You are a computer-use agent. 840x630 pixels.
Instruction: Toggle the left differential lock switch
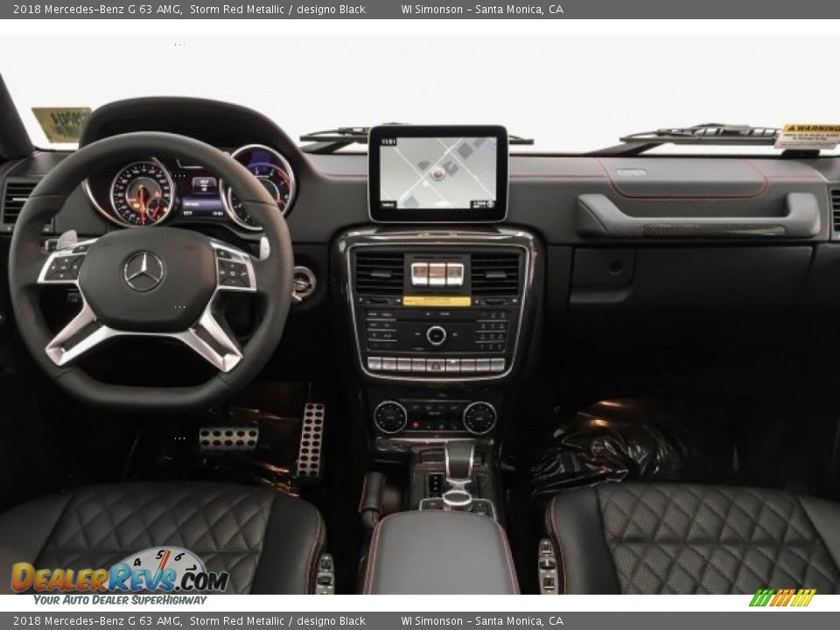(x=419, y=275)
